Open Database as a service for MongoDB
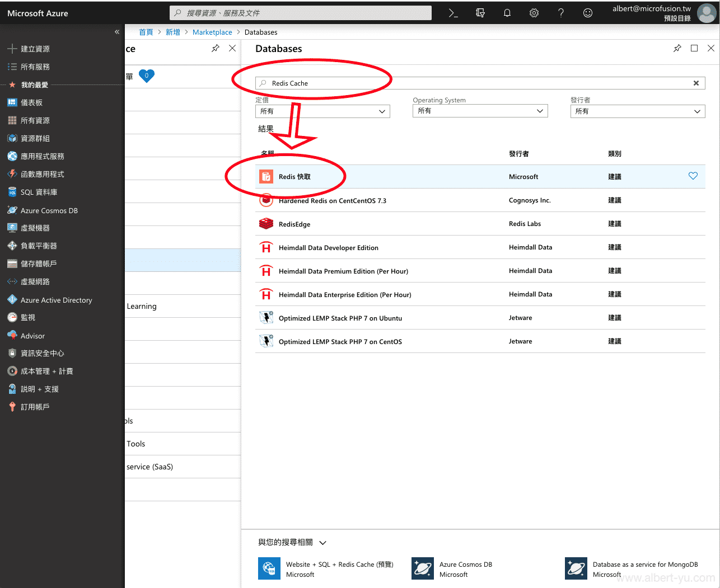720x588 pixels. click(x=632, y=569)
